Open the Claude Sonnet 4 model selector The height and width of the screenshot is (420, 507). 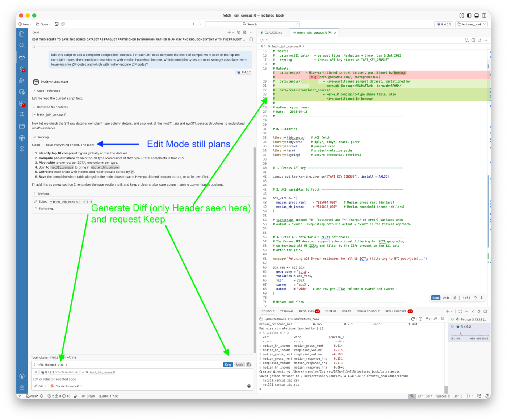click(x=67, y=386)
